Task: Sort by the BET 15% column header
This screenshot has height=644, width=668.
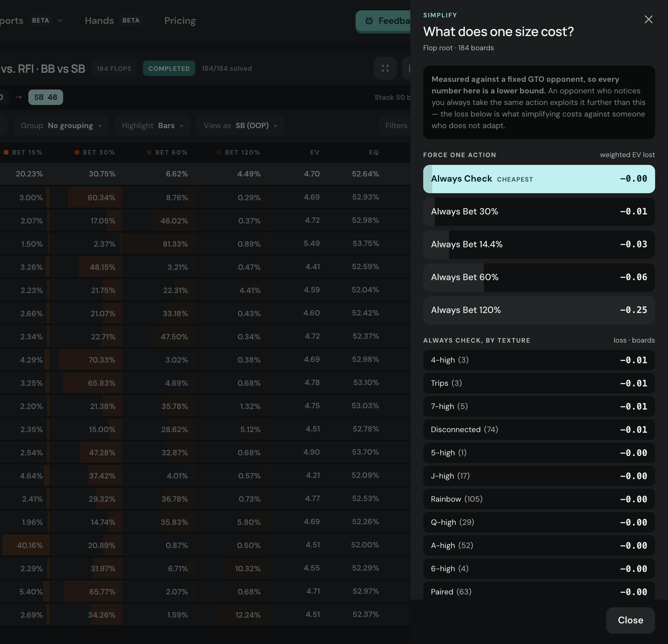Action: [23, 152]
